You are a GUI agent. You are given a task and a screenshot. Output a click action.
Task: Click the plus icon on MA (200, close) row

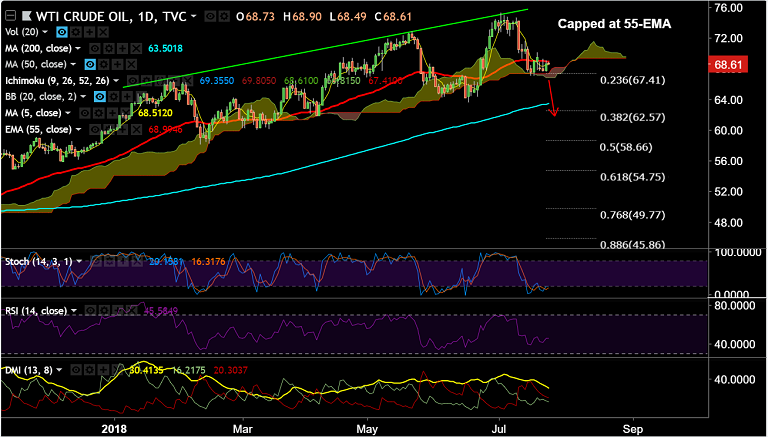pyautogui.click(x=122, y=49)
